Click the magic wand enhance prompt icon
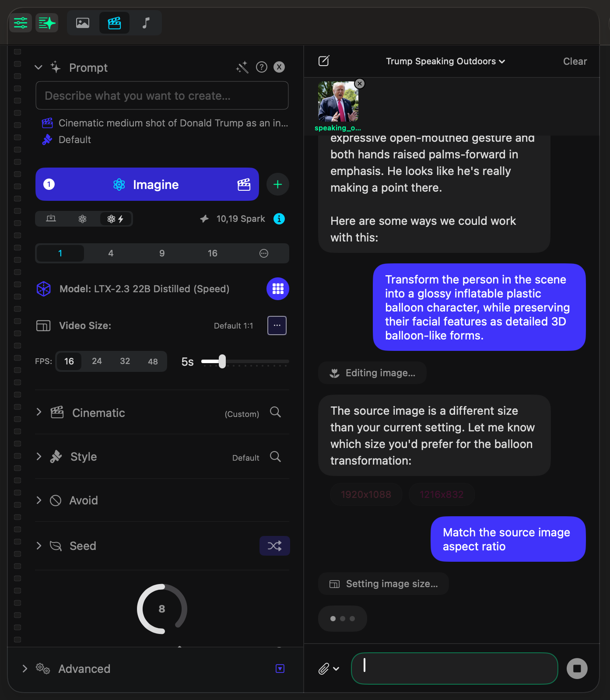The image size is (610, 700). pos(242,67)
